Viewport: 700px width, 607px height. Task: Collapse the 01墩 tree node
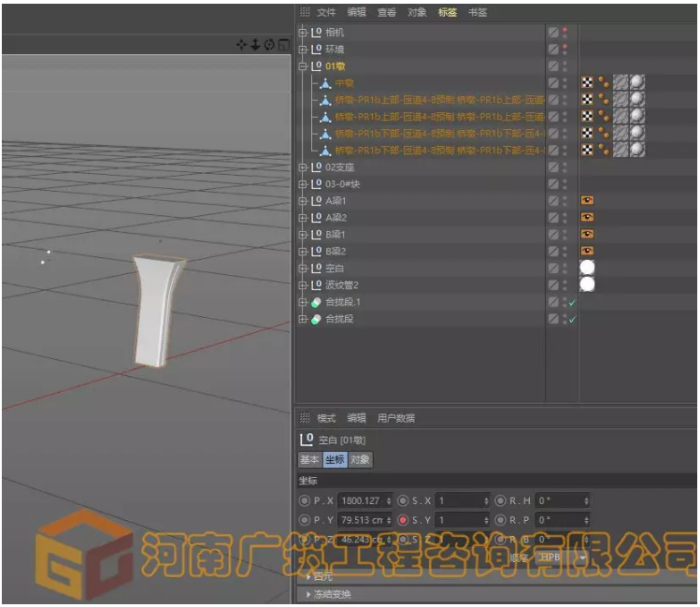[x=303, y=66]
